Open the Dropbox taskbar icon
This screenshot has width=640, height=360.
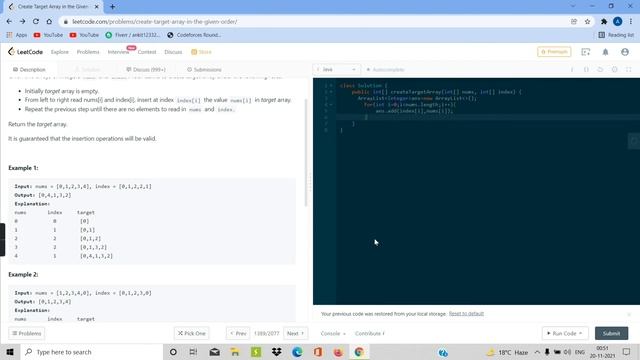click(x=276, y=352)
